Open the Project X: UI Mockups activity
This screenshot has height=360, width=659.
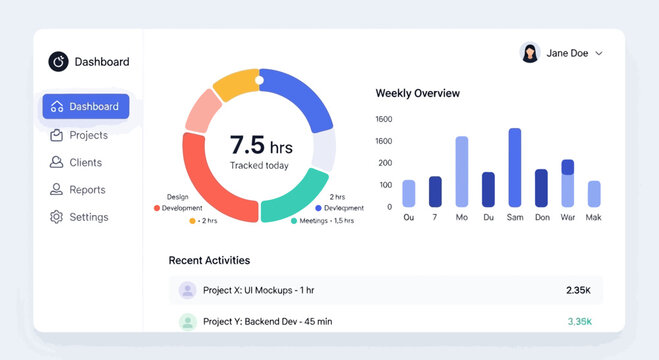click(x=386, y=290)
